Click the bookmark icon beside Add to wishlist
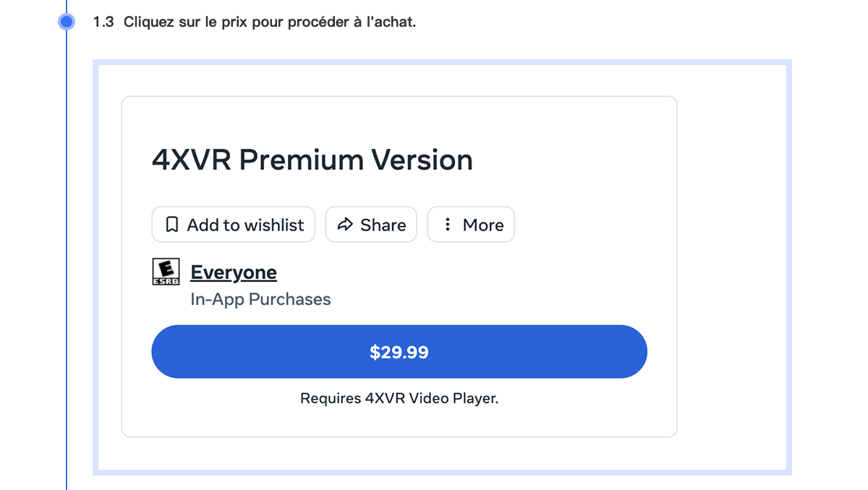The width and height of the screenshot is (868, 490). (x=171, y=225)
